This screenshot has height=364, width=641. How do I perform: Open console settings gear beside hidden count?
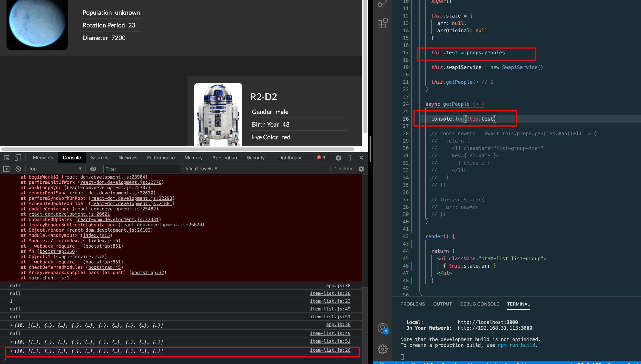coord(361,169)
